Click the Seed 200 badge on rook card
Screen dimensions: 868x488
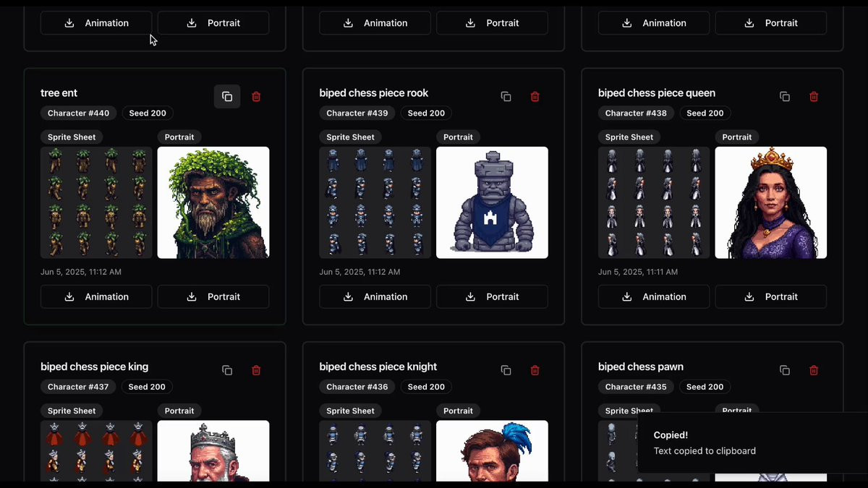pyautogui.click(x=426, y=113)
